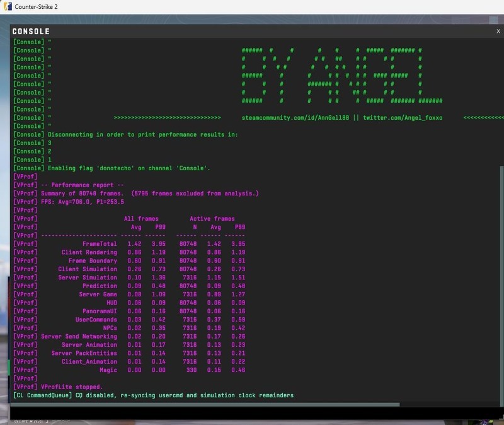This screenshot has width=504, height=425.
Task: Click the NPCs row label
Action: [x=110, y=328]
